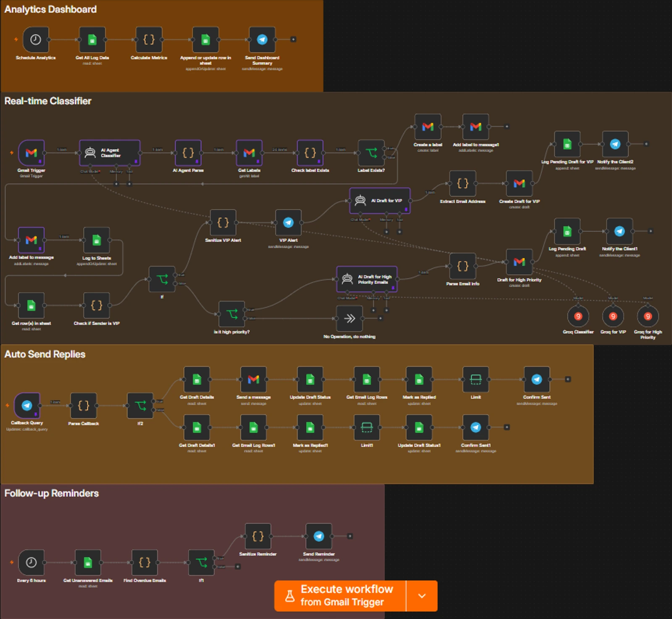The image size is (672, 619).
Task: Open the Draft for High Priority Gmail node
Action: point(519,262)
